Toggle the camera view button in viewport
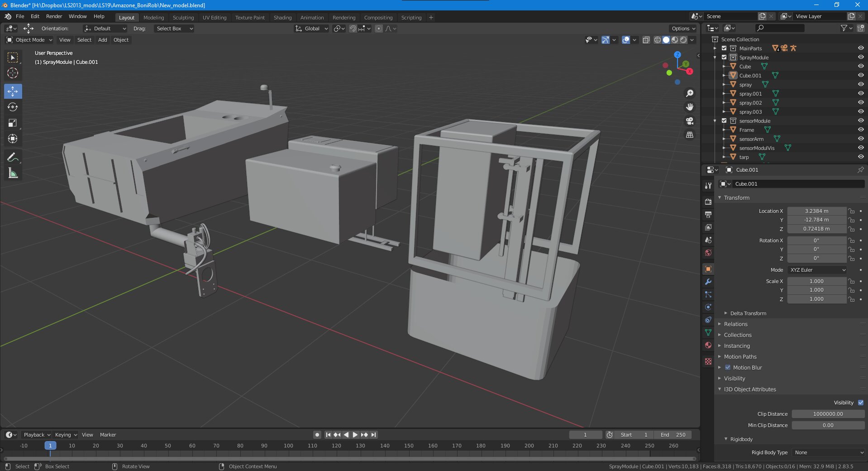Screen dimensions: 868x471 (x=690, y=121)
